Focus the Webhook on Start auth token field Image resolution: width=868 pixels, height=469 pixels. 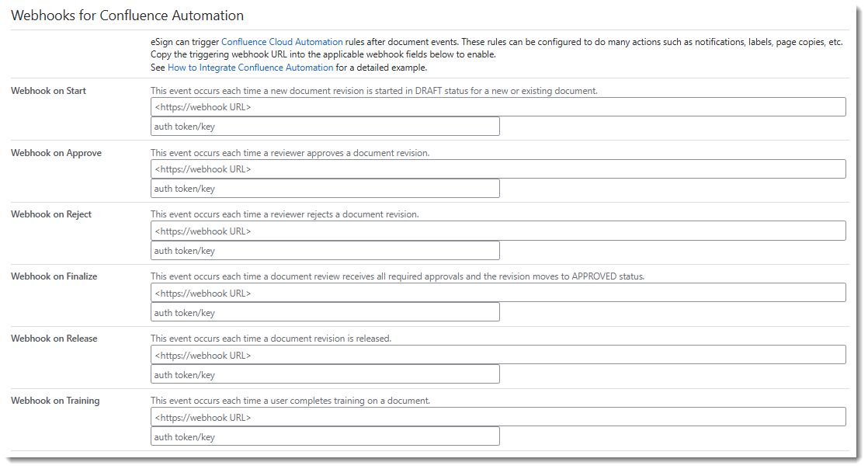325,127
